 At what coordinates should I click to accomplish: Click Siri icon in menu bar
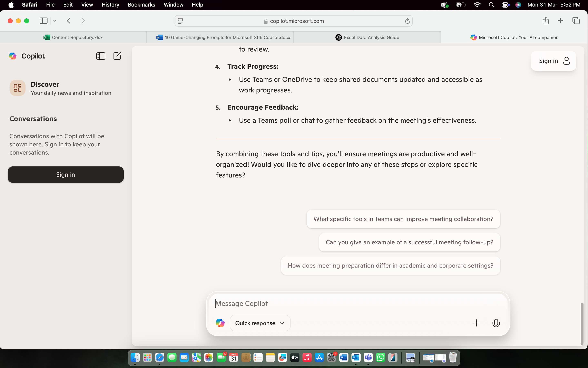point(518,5)
